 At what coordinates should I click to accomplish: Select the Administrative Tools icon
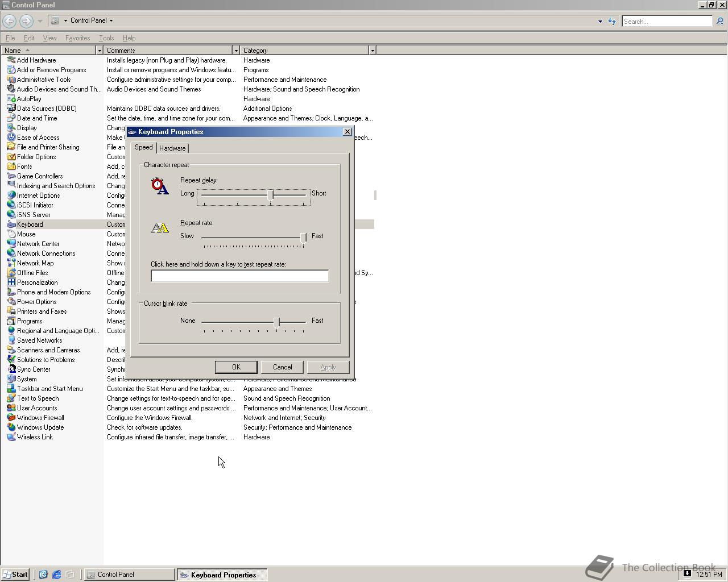coord(11,80)
